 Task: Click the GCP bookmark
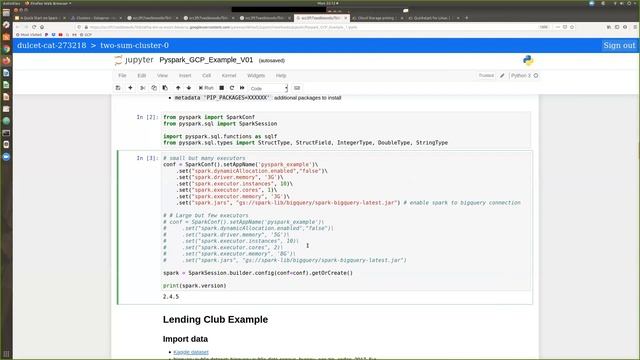coord(86,35)
